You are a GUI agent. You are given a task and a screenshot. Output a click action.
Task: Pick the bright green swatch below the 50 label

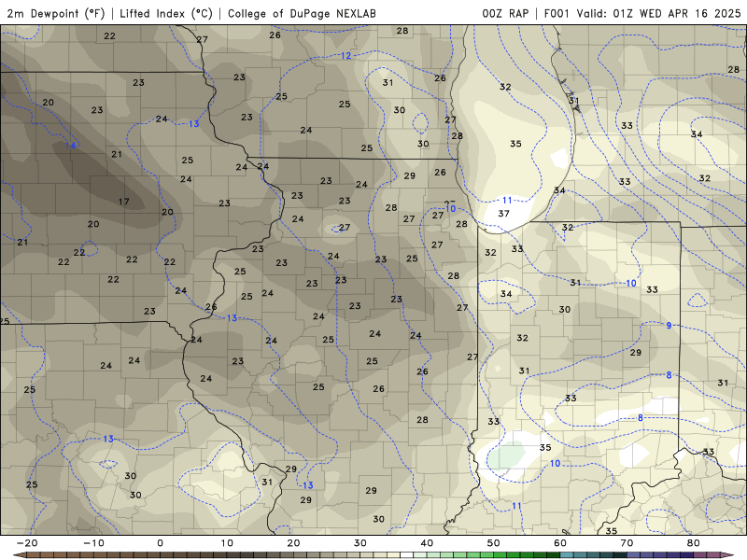point(500,554)
